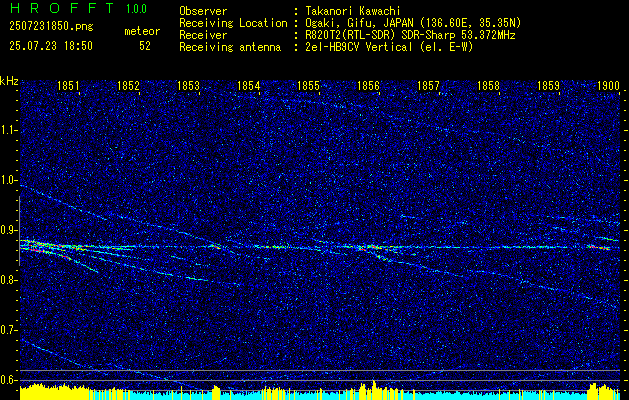Viewport: 629px width, 400px height.
Task: Click the gray vertical bar at left spectrogram edge
Action: pos(19,231)
